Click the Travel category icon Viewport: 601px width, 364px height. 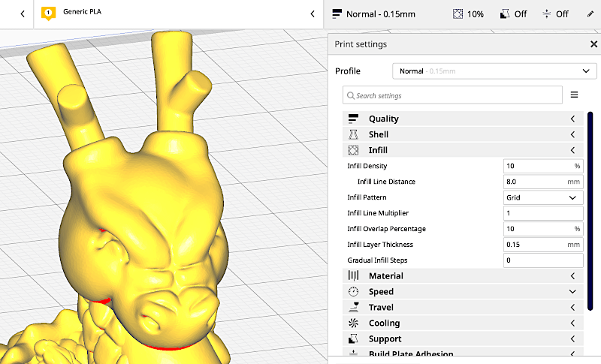coord(353,307)
